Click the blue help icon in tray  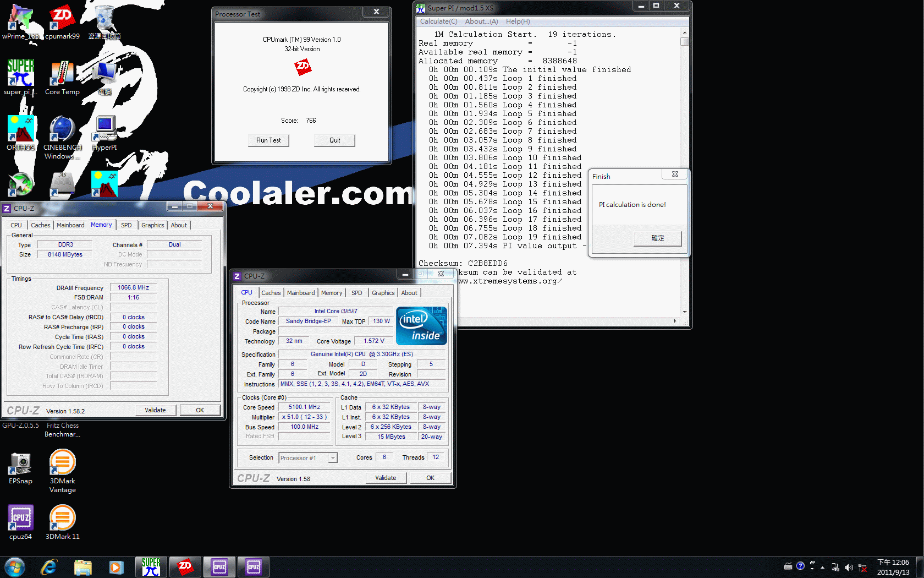800,566
